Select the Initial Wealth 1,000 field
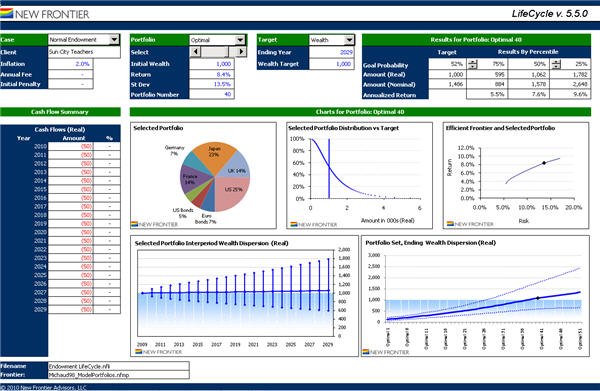The width and height of the screenshot is (600, 391). click(x=212, y=64)
